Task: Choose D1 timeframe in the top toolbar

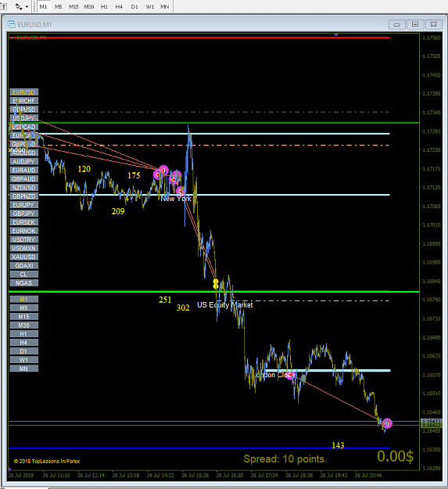Action: [134, 6]
